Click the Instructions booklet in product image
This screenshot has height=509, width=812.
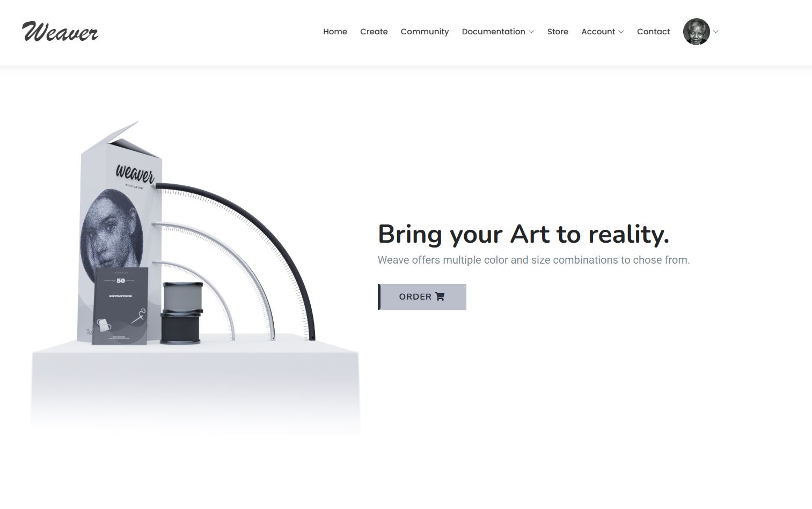tap(120, 306)
